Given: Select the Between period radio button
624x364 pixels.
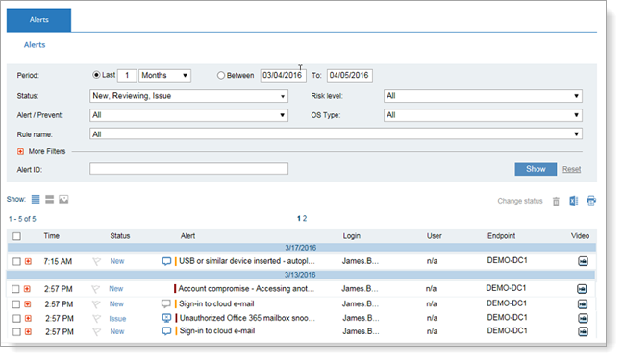Looking at the screenshot, I should click(221, 75).
